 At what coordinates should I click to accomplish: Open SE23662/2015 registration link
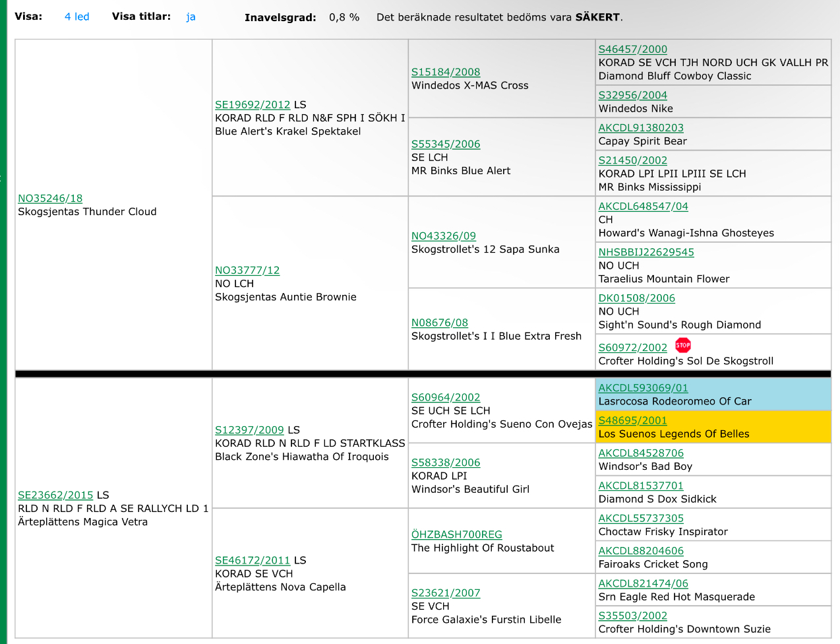55,496
